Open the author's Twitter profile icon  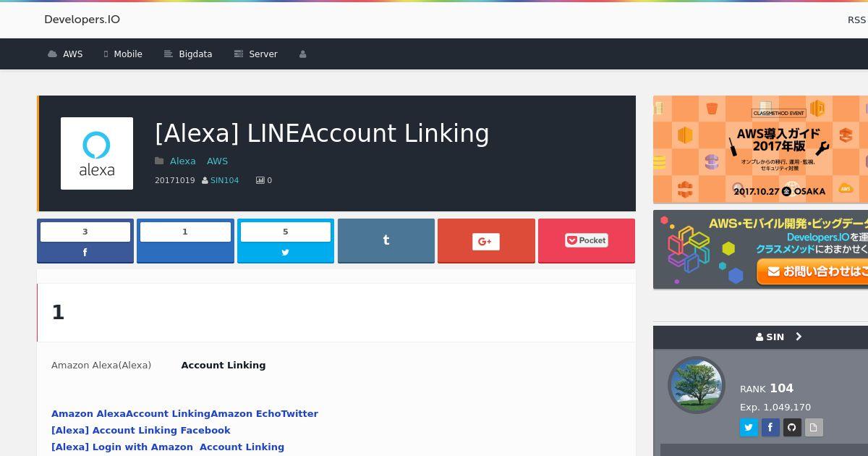click(749, 427)
